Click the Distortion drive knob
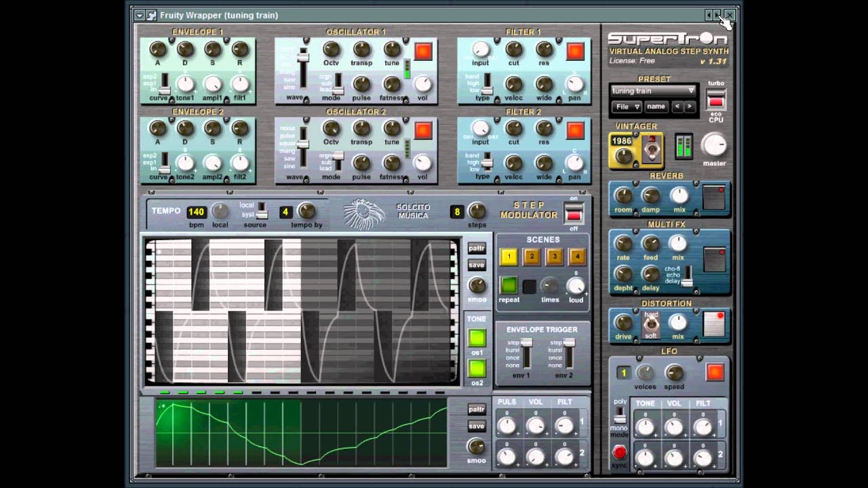 [x=623, y=323]
